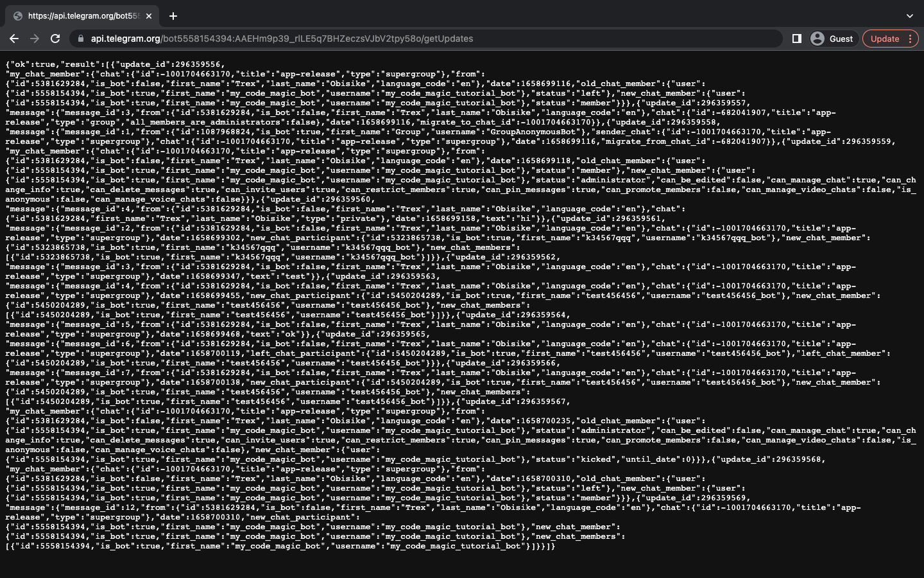View site info via the lock icon

(x=80, y=39)
